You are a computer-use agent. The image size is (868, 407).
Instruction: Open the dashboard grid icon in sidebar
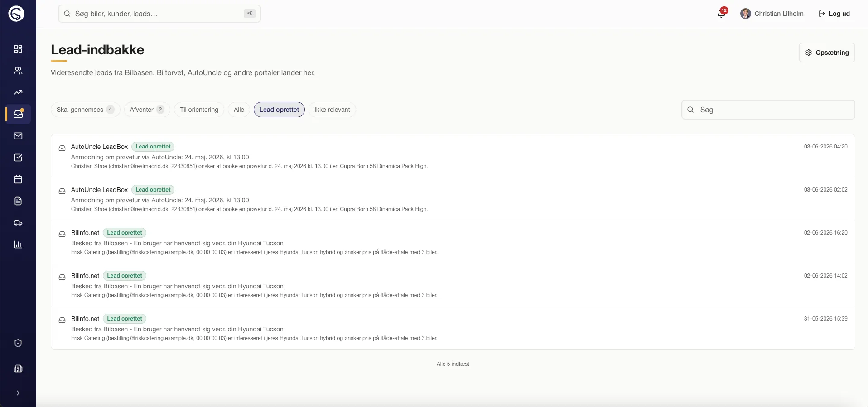pyautogui.click(x=18, y=49)
